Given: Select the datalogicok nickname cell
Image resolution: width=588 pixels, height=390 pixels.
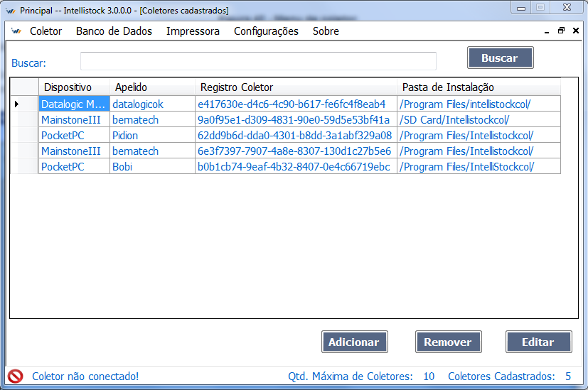Looking at the screenshot, I should [152, 104].
